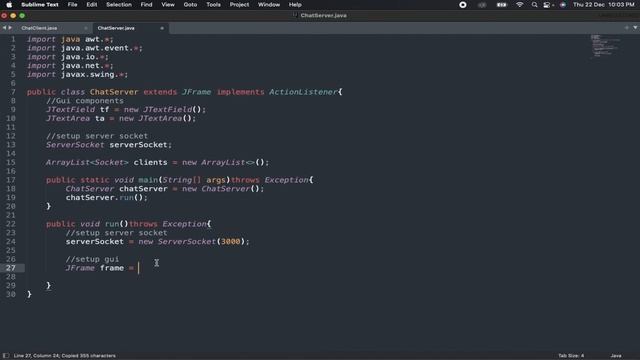Click line number 22 in gutter
640x360 pixels.
pos(11,224)
